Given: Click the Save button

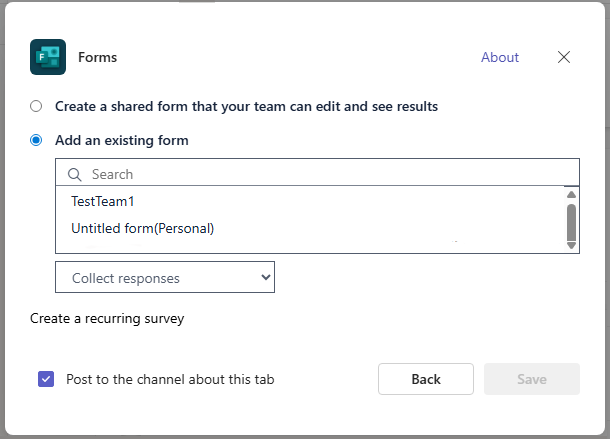Looking at the screenshot, I should [x=532, y=379].
